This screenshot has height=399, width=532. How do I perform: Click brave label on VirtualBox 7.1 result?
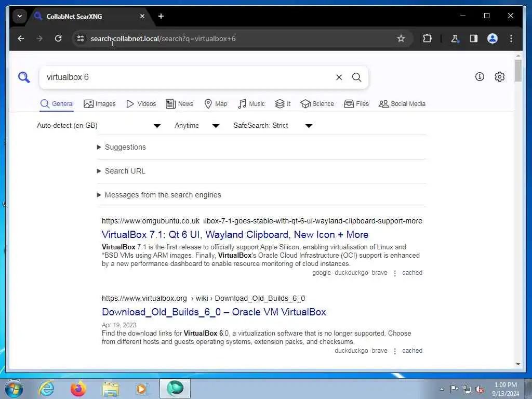click(379, 272)
